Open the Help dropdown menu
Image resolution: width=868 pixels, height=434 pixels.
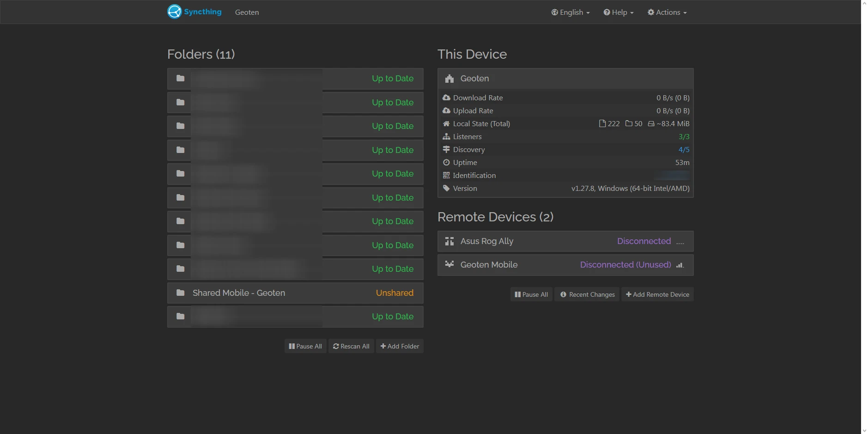(618, 12)
